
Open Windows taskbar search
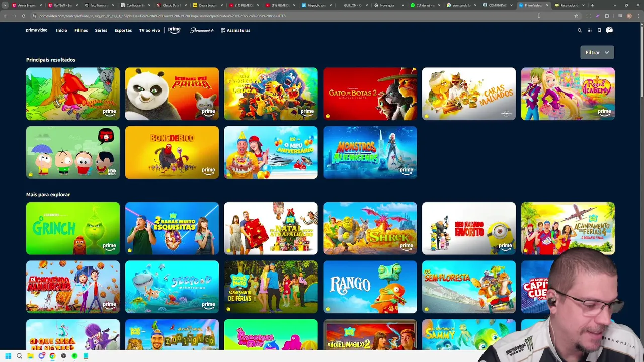coord(19,356)
